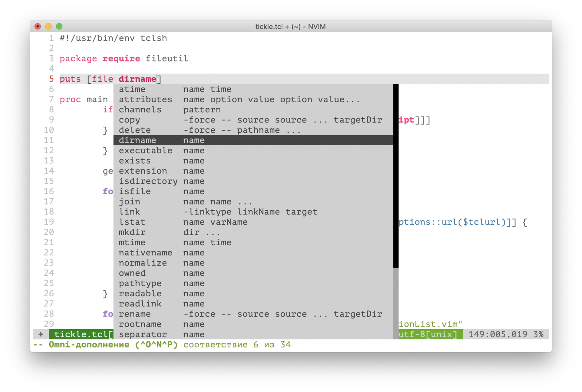Pick the channels completion item
582x392 pixels.
[253, 109]
